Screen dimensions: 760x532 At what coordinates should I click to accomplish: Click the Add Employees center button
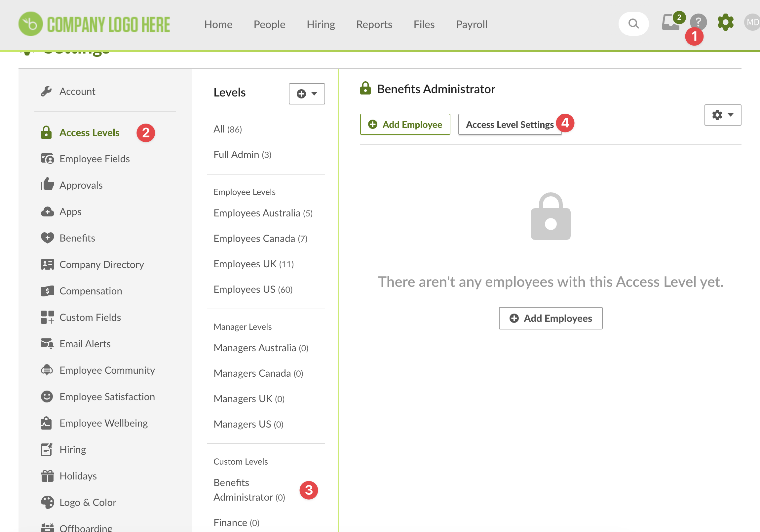[551, 319]
